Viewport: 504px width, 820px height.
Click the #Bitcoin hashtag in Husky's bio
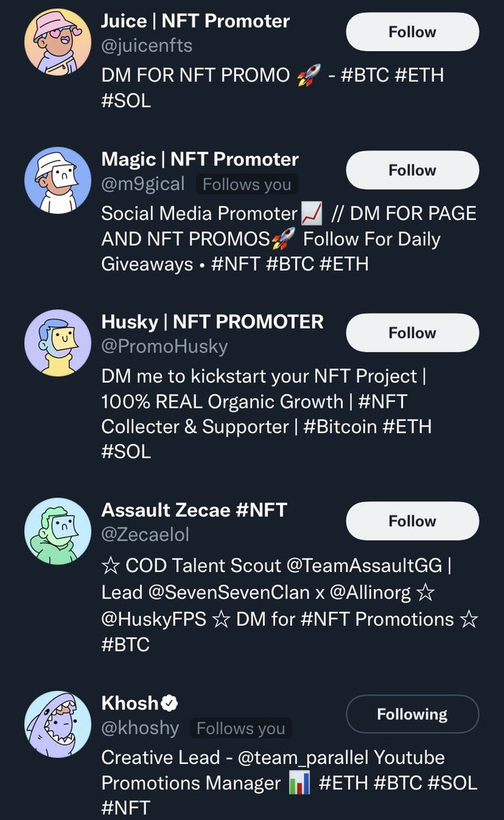click(x=339, y=426)
